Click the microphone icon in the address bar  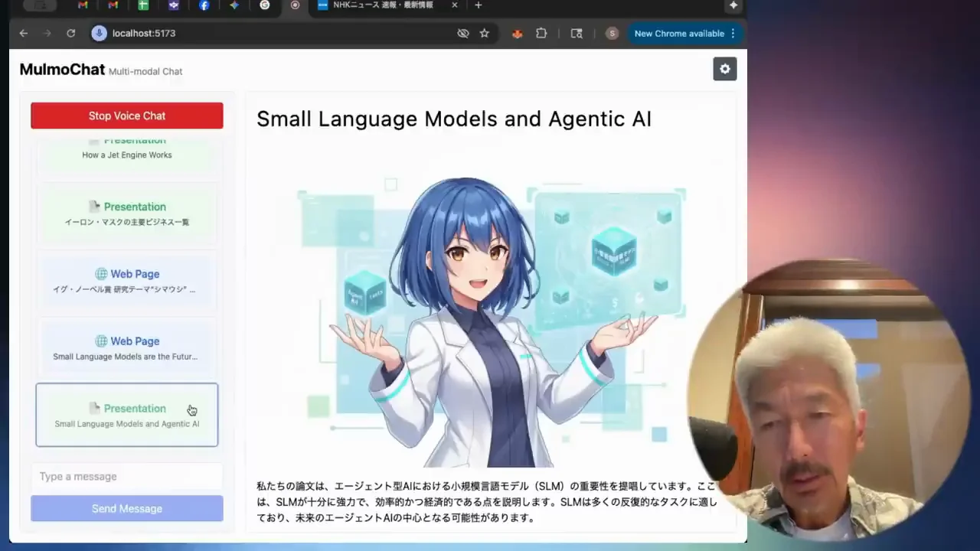[x=99, y=33]
